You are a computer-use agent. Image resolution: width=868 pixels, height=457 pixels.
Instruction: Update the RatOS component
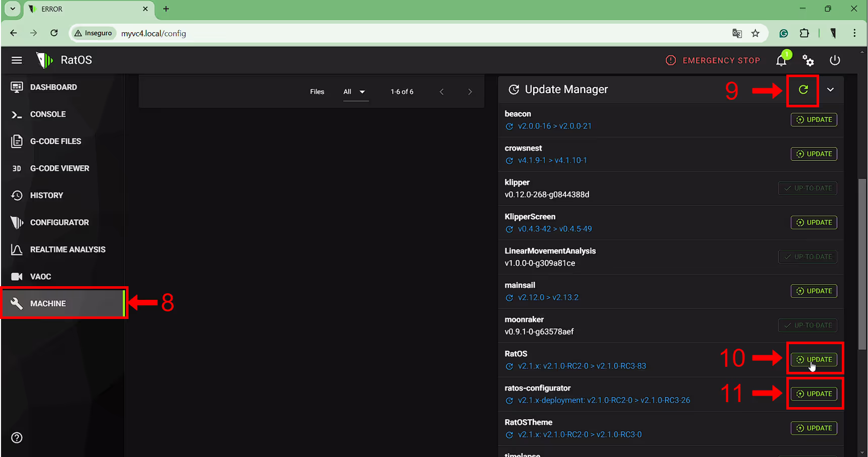[814, 360]
